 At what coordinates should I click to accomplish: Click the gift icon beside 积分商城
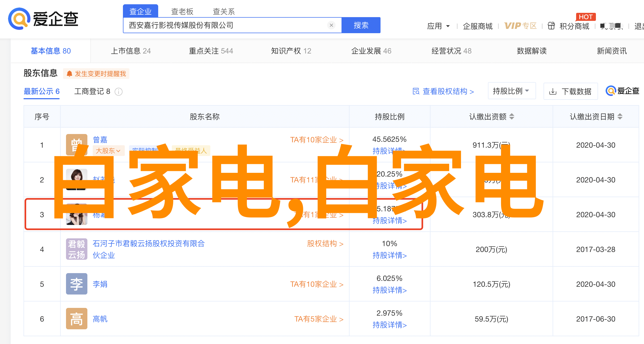tap(551, 26)
